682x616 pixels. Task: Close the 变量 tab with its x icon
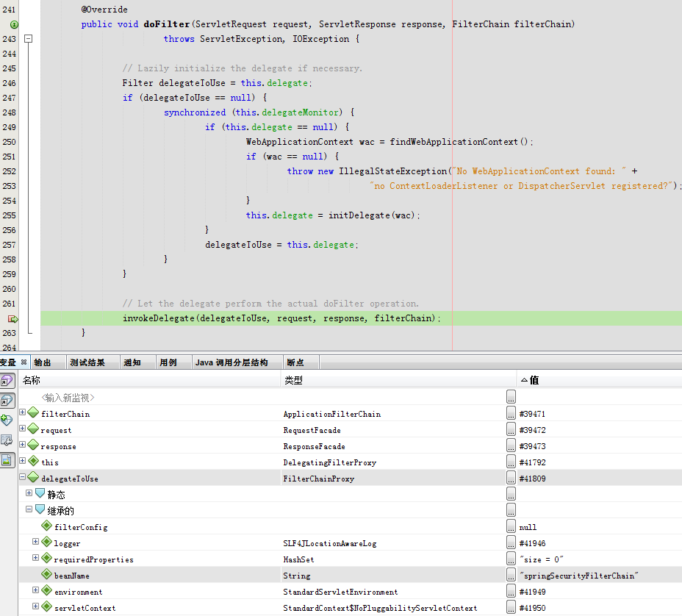(24, 362)
